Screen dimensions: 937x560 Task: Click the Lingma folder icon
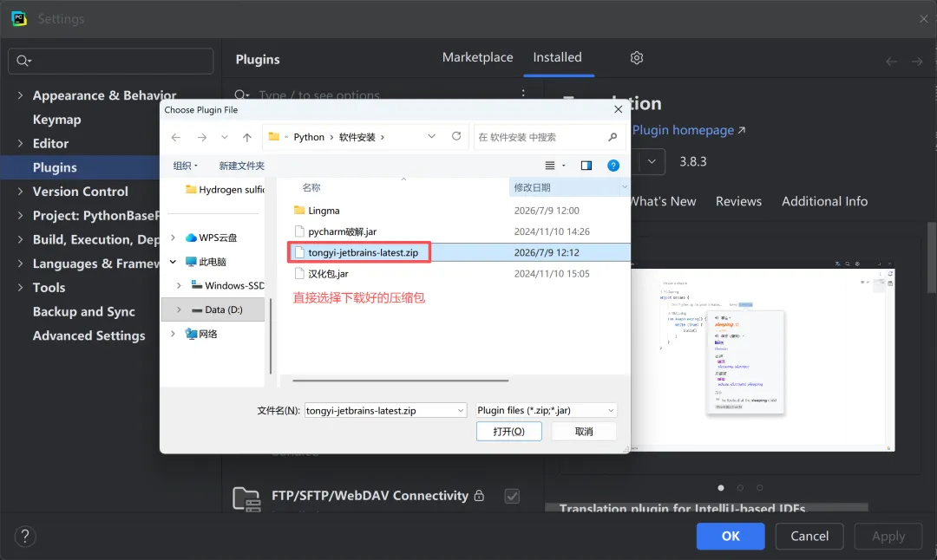pos(299,210)
